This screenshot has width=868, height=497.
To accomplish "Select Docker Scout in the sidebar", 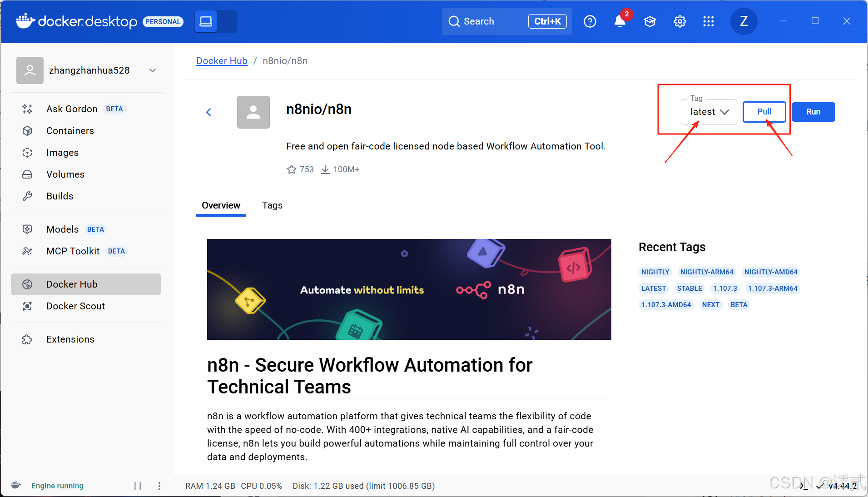I will pyautogui.click(x=86, y=306).
